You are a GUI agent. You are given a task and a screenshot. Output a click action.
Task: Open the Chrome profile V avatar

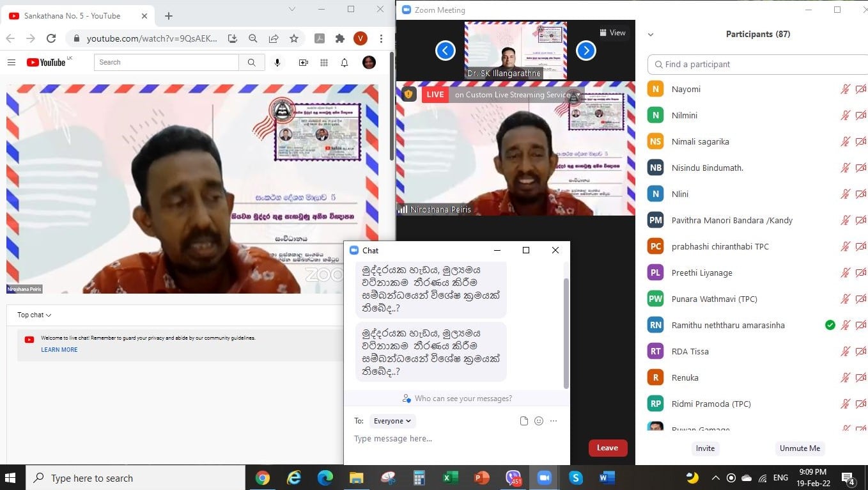[360, 38]
